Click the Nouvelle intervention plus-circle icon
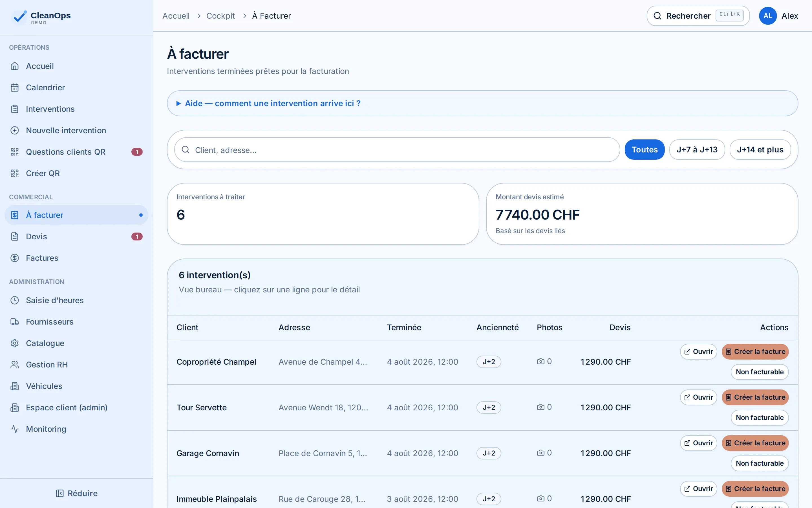 [14, 130]
